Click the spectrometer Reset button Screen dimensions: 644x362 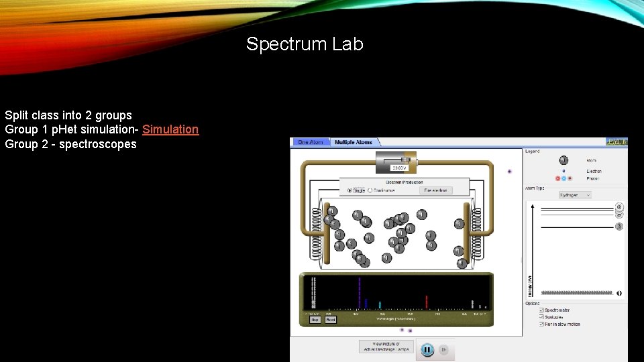click(331, 320)
